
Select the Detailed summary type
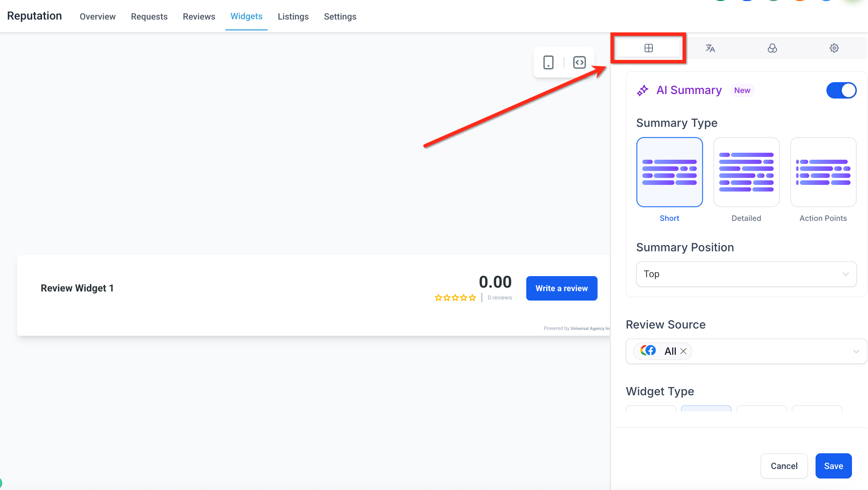click(746, 172)
